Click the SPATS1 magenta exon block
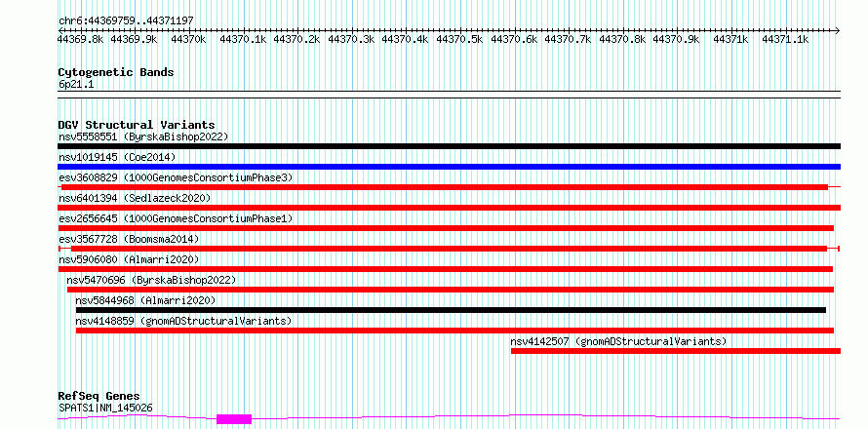868x429 pixels. coord(234,419)
